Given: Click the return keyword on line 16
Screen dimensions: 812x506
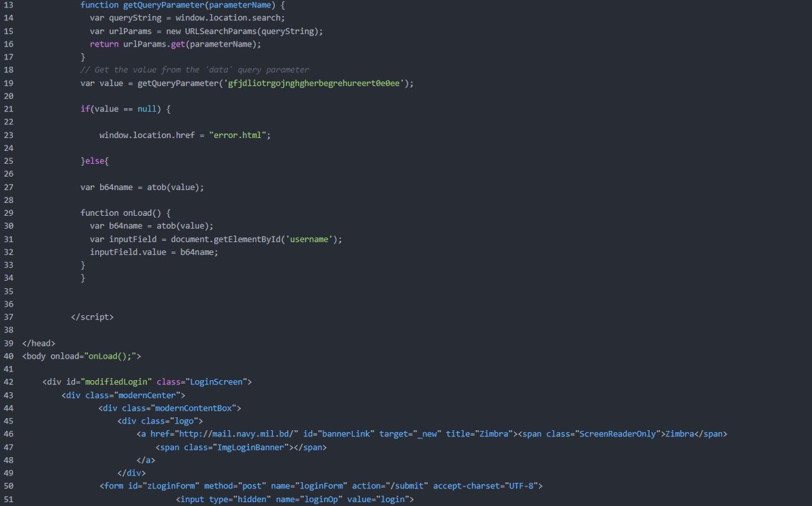Looking at the screenshot, I should click(x=104, y=44).
